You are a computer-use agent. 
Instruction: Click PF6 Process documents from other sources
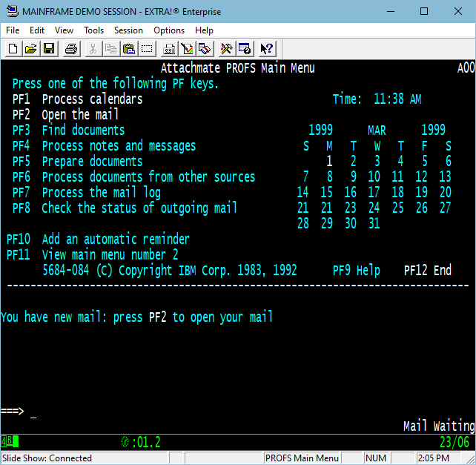pyautogui.click(x=134, y=177)
